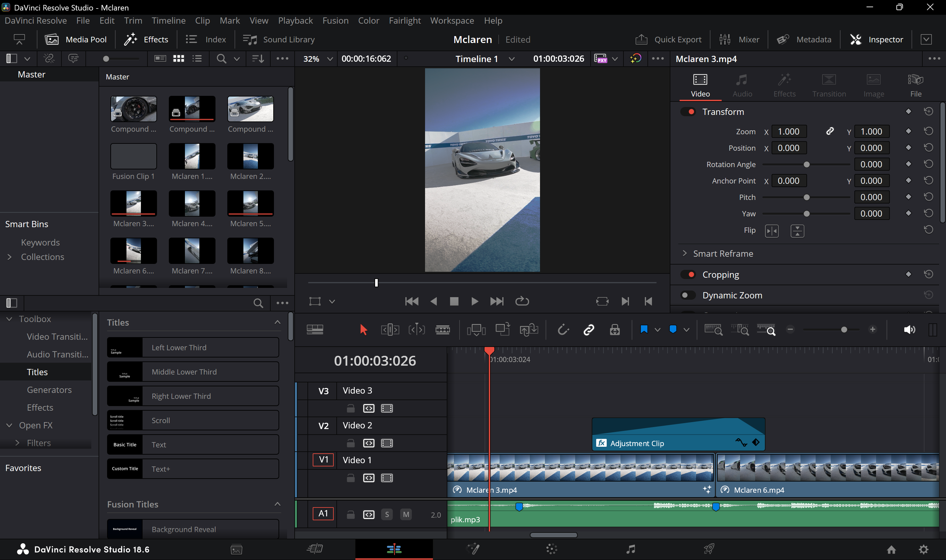Click the Effects toolbar button

(146, 39)
